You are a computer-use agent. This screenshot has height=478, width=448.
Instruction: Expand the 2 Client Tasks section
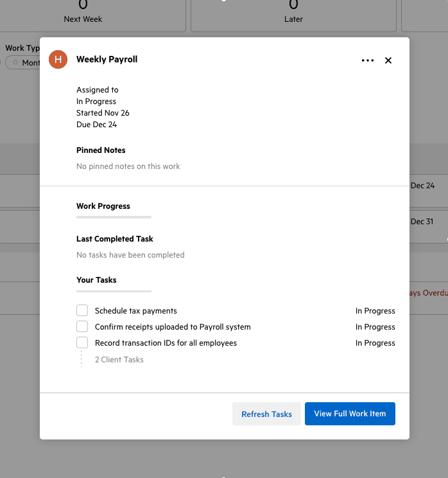(119, 360)
